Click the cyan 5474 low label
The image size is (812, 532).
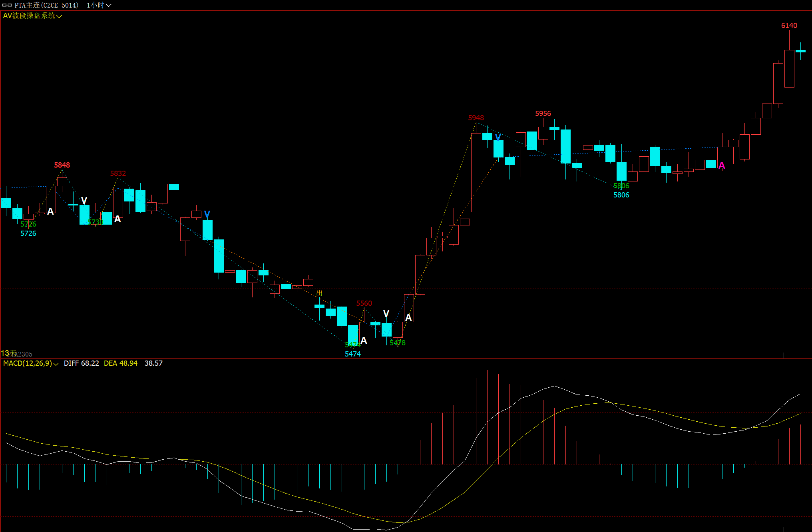coord(353,354)
